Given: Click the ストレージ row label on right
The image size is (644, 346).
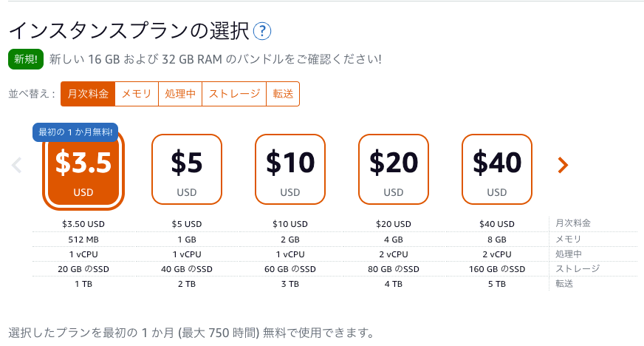Looking at the screenshot, I should tap(578, 269).
